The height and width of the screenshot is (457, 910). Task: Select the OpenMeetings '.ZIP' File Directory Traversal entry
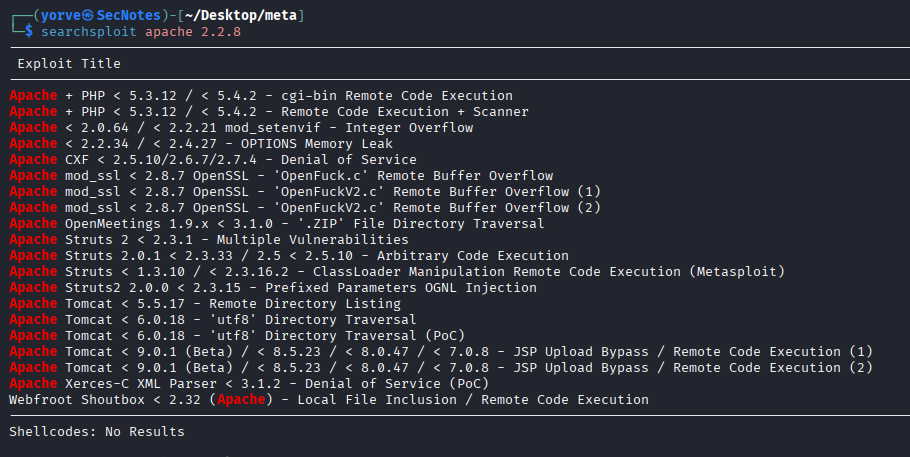[277, 224]
